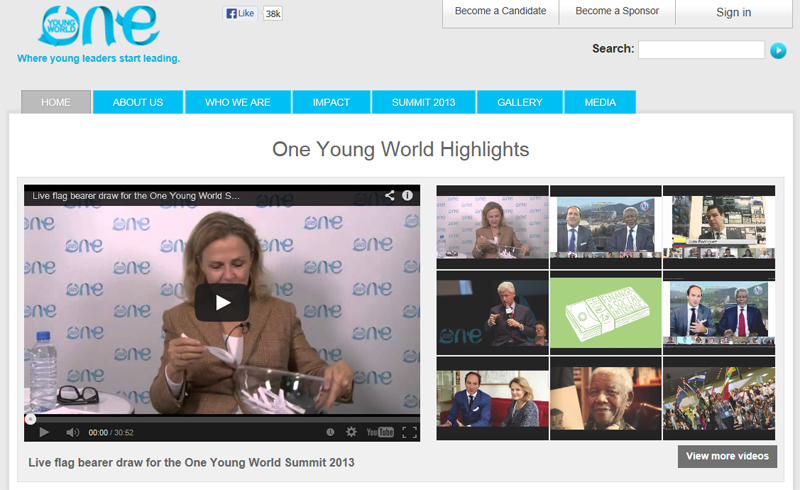800x490 pixels.
Task: Toggle fullscreen on the video player
Action: [409, 432]
